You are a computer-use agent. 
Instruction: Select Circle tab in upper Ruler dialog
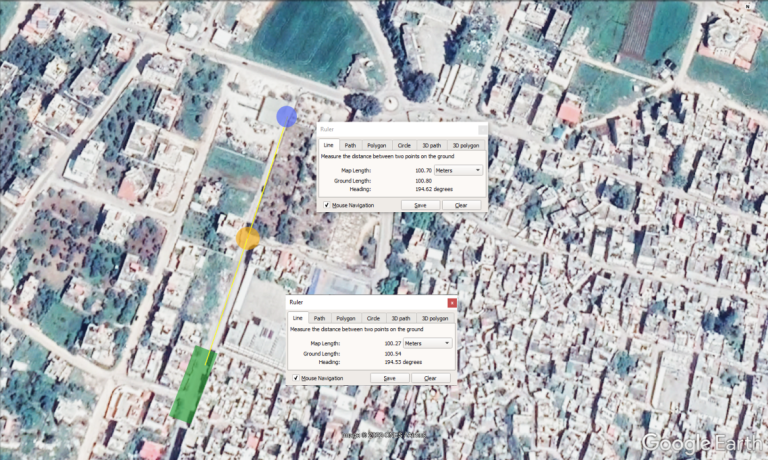(404, 145)
